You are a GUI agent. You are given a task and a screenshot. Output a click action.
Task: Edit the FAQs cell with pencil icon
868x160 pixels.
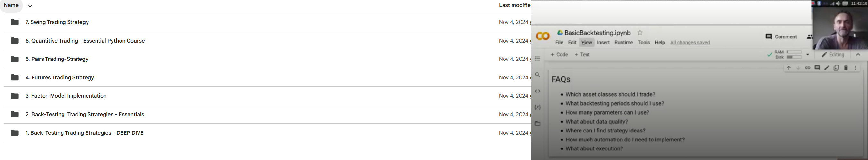[827, 68]
